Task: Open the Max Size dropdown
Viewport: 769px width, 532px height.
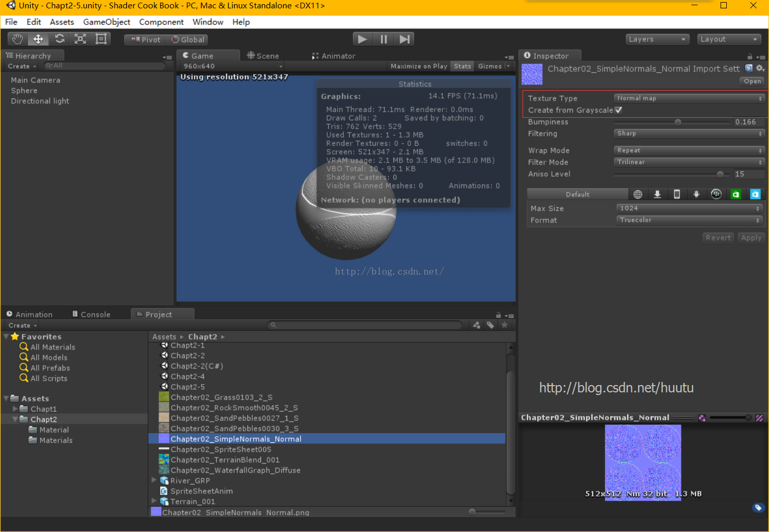Action: pyautogui.click(x=690, y=208)
